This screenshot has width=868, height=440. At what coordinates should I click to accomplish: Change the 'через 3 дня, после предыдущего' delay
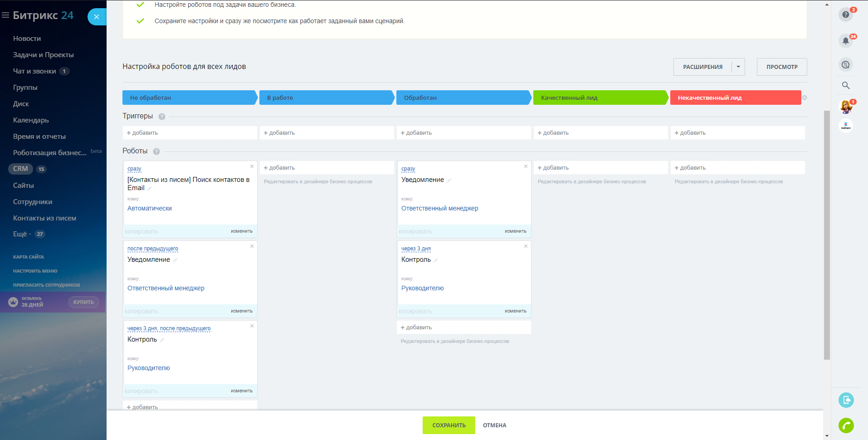click(x=169, y=328)
